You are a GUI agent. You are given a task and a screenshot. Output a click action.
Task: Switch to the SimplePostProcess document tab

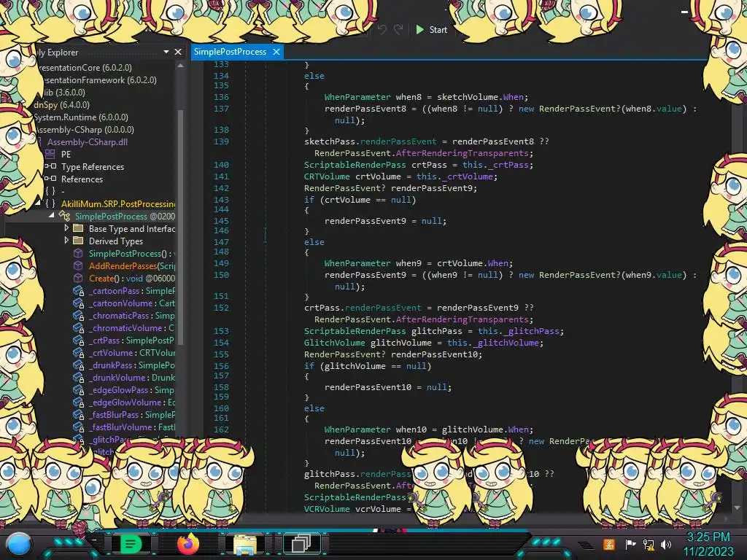coord(230,52)
